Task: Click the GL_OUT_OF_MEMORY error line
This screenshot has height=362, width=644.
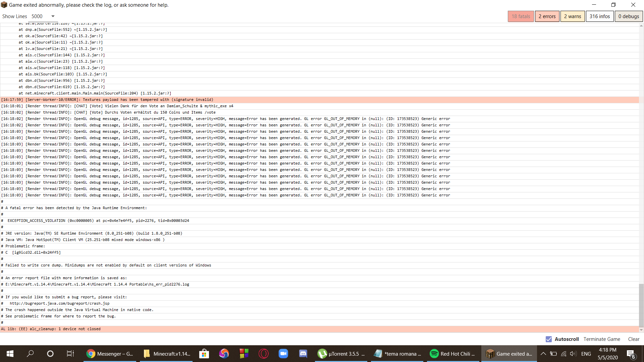Action: [226, 118]
